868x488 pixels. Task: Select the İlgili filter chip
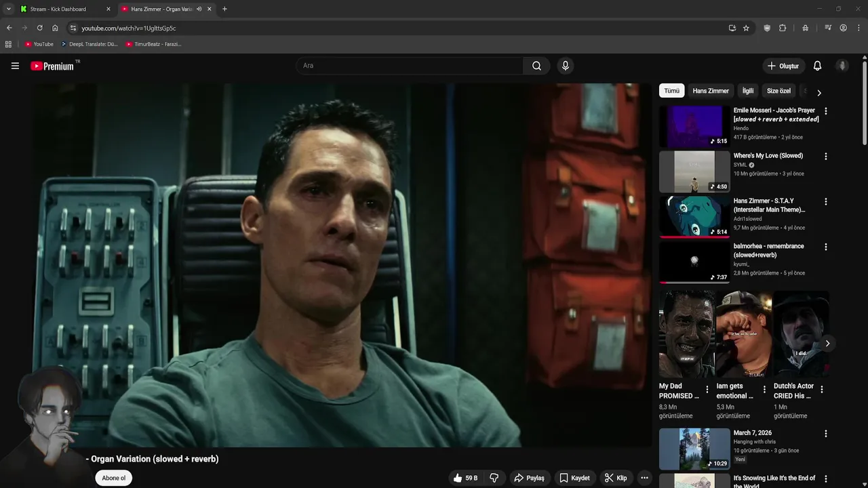pyautogui.click(x=748, y=91)
